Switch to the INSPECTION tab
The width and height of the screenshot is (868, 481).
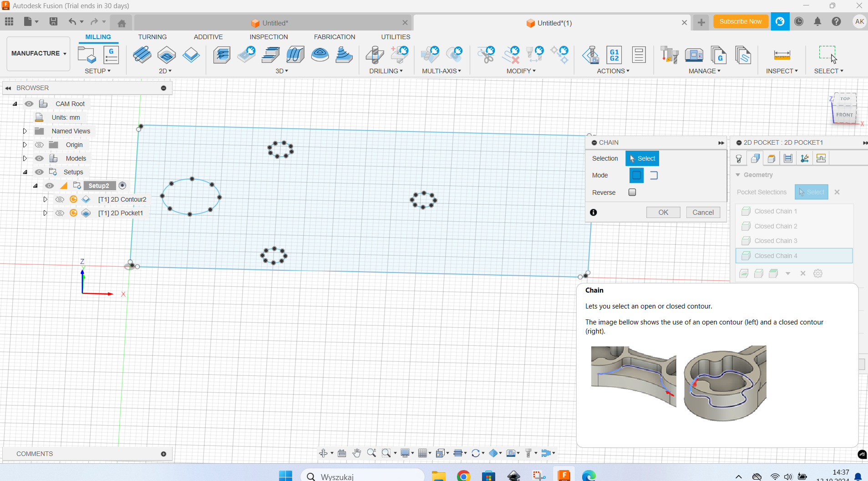click(269, 37)
